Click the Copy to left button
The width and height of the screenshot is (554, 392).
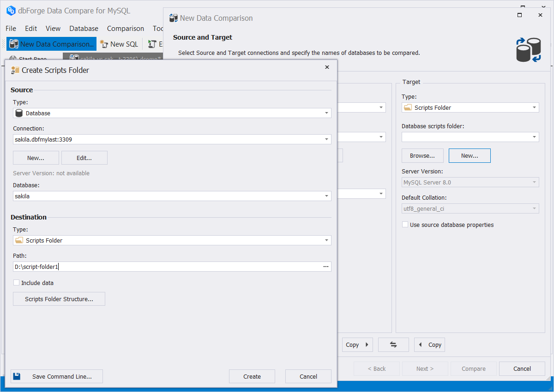pos(429,344)
